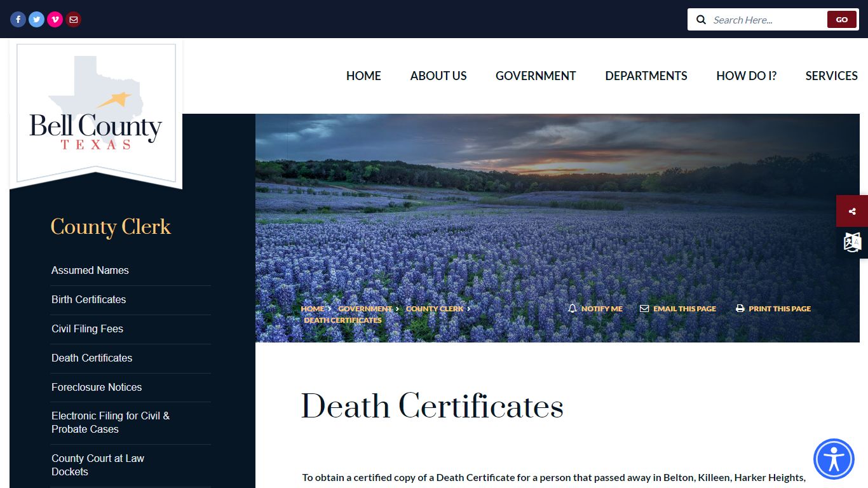Click the Print This Page printer icon
The image size is (868, 488).
pos(740,308)
